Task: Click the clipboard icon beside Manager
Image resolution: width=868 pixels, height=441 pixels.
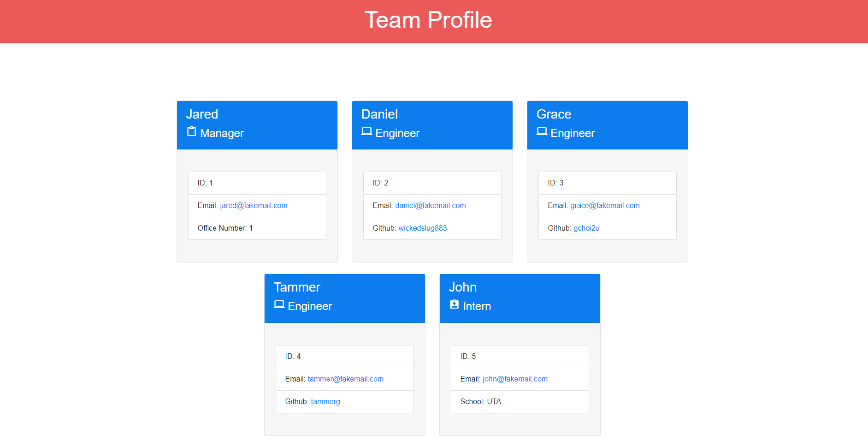Action: pos(191,131)
